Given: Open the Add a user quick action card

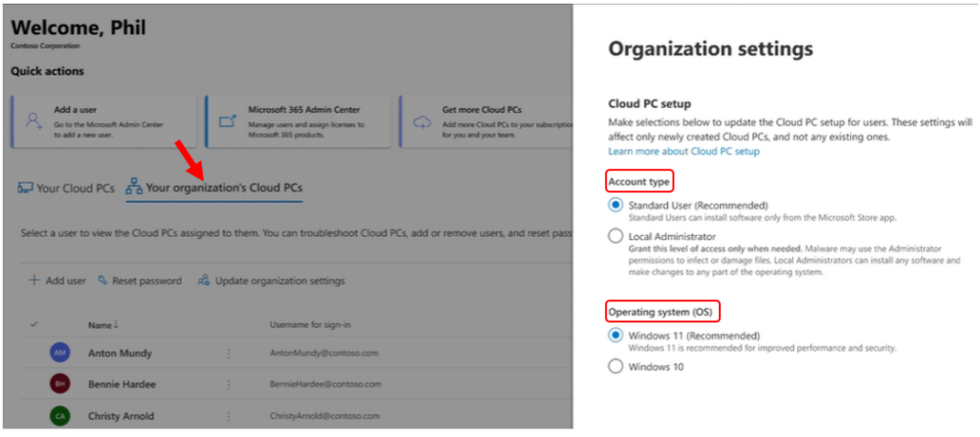Looking at the screenshot, I should pos(103,121).
